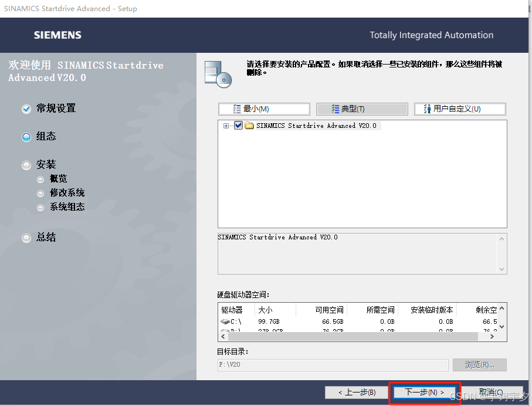The image size is (532, 406).
Task: Select the C:\ drive row
Action: pos(358,322)
